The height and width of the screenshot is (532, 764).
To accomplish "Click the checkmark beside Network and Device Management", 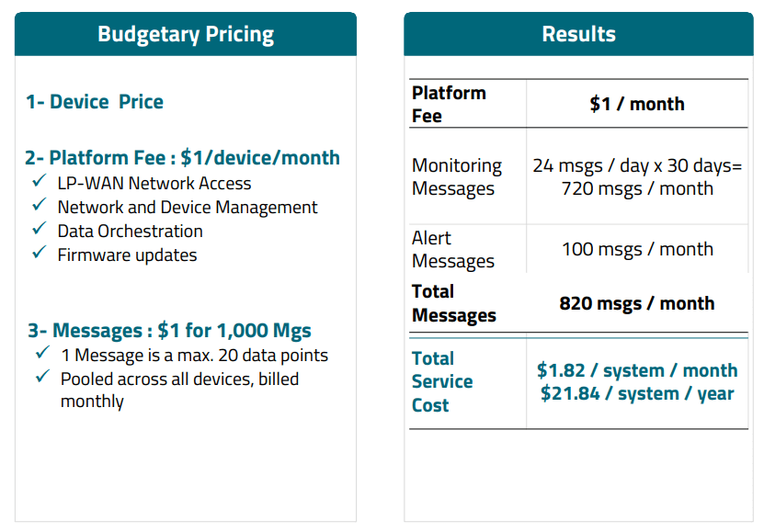I will click(x=39, y=205).
